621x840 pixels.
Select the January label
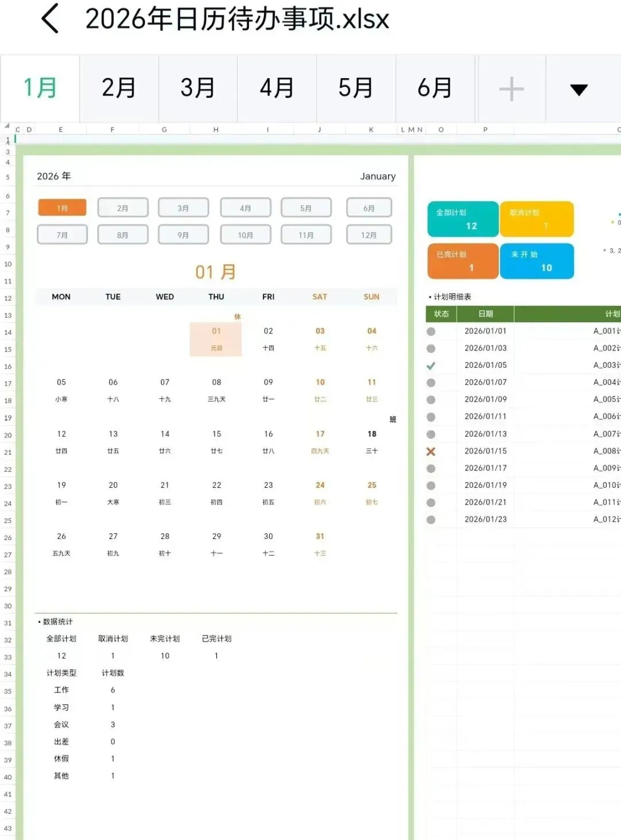tap(378, 176)
